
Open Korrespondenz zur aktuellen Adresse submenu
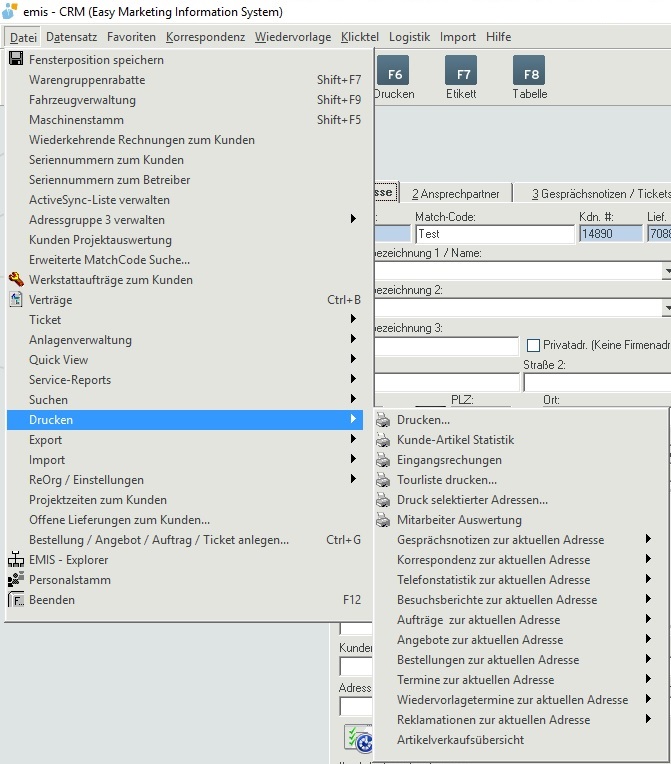520,559
